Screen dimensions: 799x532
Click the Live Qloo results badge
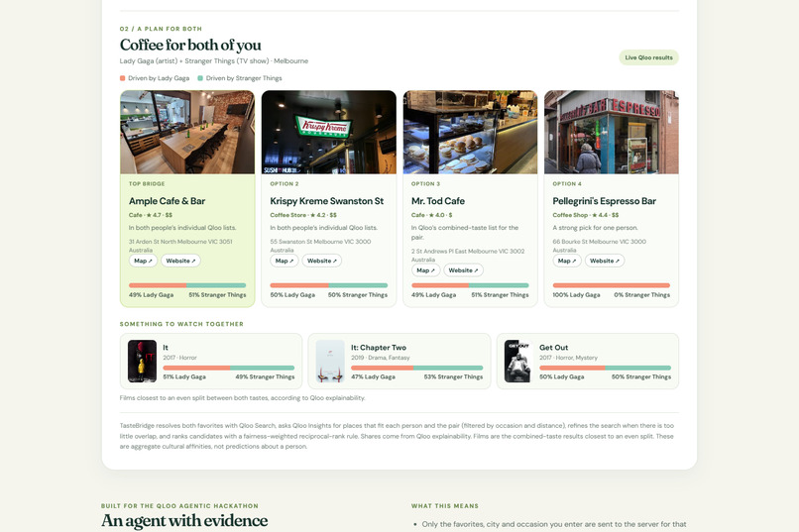tap(648, 57)
